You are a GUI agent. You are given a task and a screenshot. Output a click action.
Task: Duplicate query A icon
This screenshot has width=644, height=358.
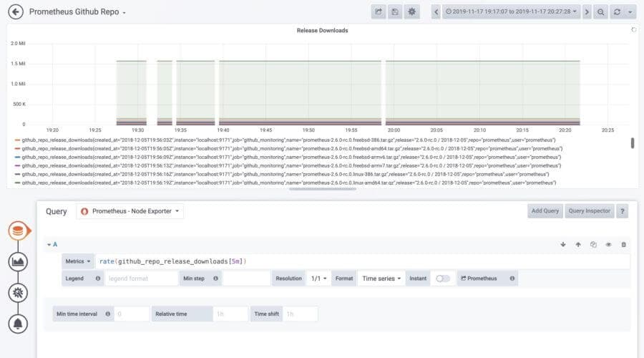593,245
